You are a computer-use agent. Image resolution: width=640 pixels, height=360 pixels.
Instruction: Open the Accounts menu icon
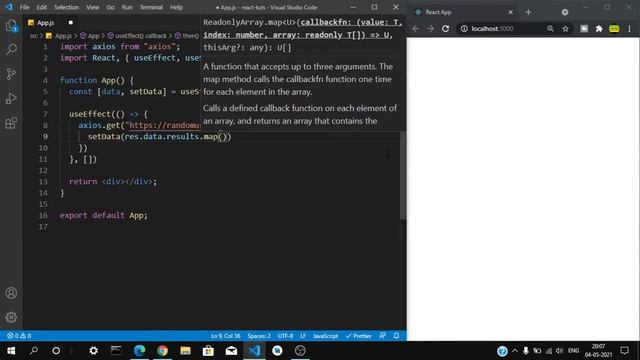tap(11, 293)
